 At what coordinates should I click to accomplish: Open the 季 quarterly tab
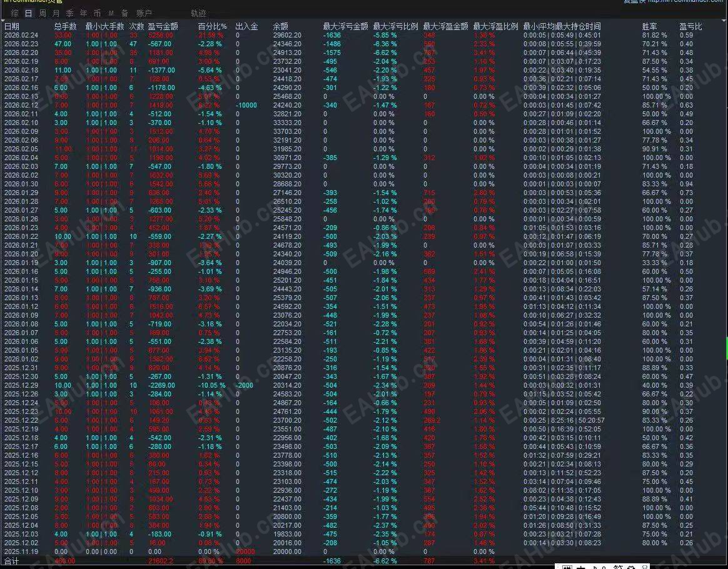point(69,14)
